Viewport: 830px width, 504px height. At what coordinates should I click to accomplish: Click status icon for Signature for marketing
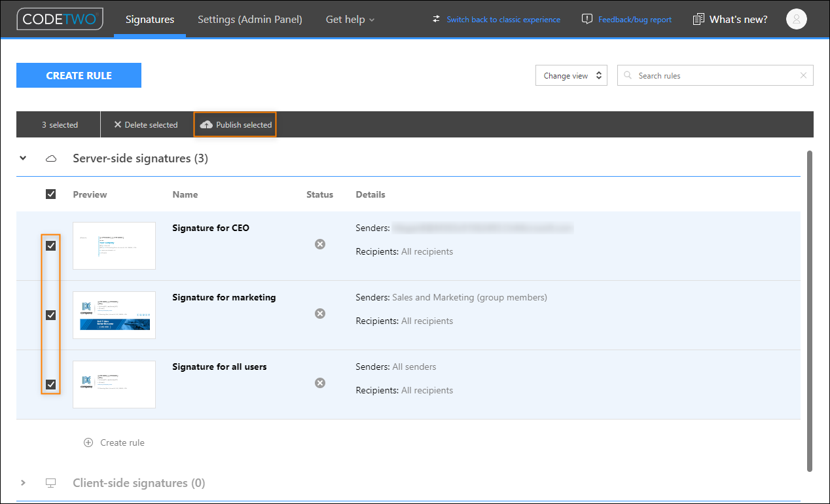pos(320,314)
